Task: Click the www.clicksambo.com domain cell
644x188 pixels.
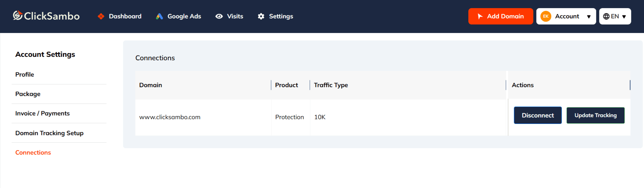Action: pos(170,117)
